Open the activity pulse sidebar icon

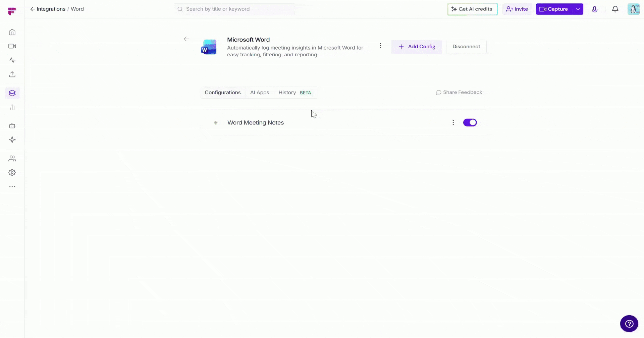click(x=12, y=60)
